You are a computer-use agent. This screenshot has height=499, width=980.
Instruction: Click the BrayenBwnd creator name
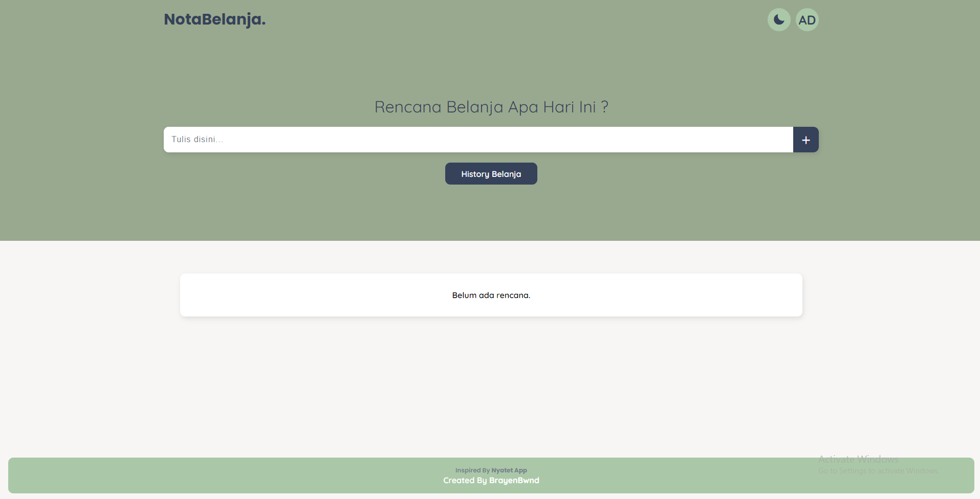[514, 481]
